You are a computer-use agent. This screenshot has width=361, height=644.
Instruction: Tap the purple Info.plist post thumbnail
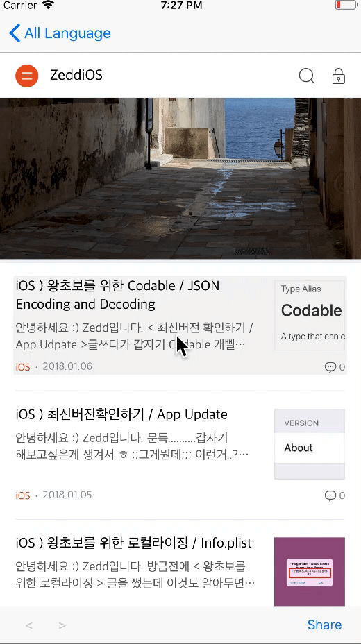coord(310,571)
